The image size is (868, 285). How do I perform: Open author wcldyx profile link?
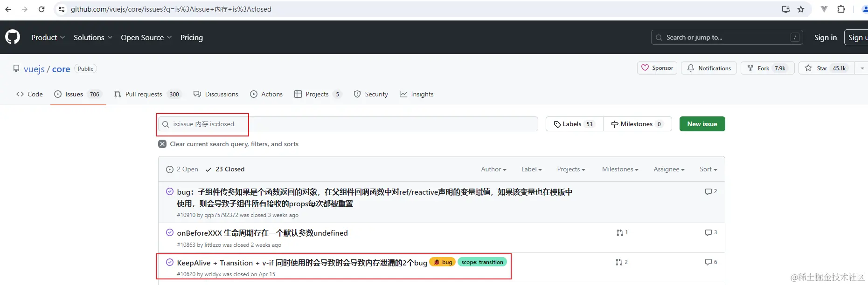[x=213, y=274]
